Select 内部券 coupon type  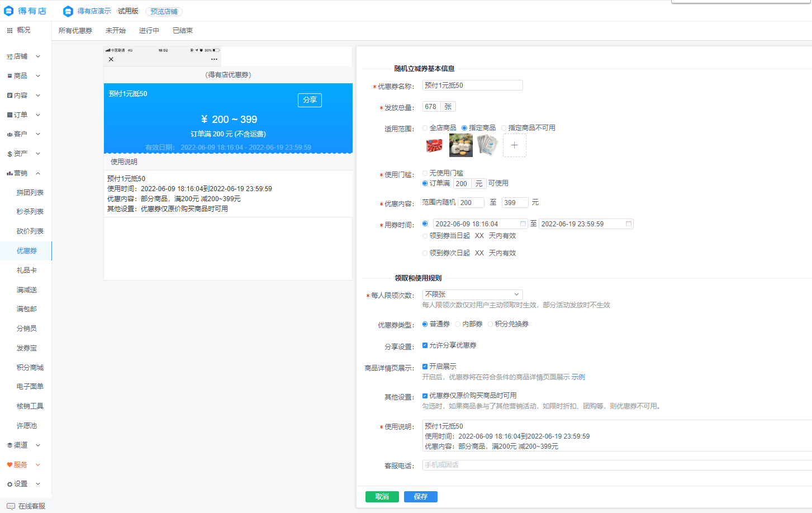[458, 324]
